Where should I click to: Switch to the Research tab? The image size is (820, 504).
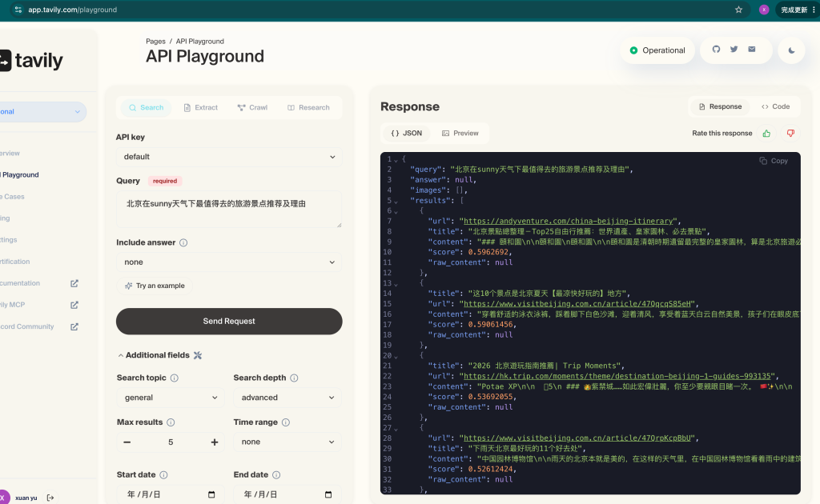coord(308,107)
